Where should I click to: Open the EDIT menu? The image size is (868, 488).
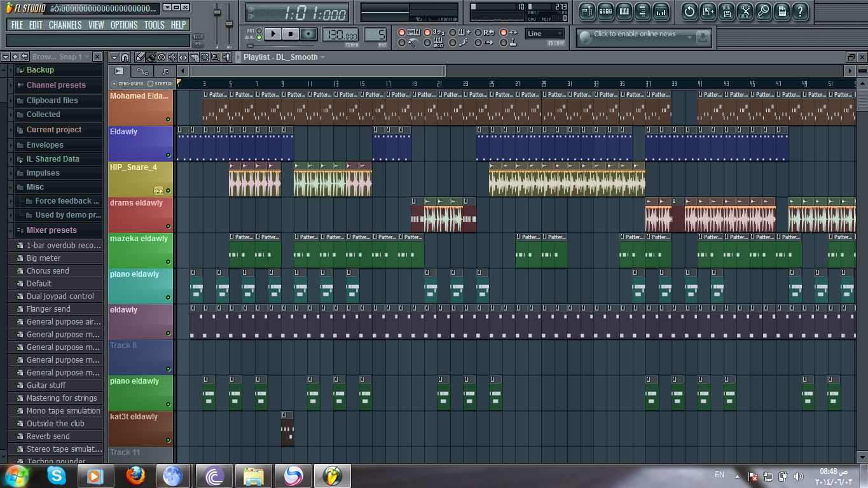(x=36, y=25)
